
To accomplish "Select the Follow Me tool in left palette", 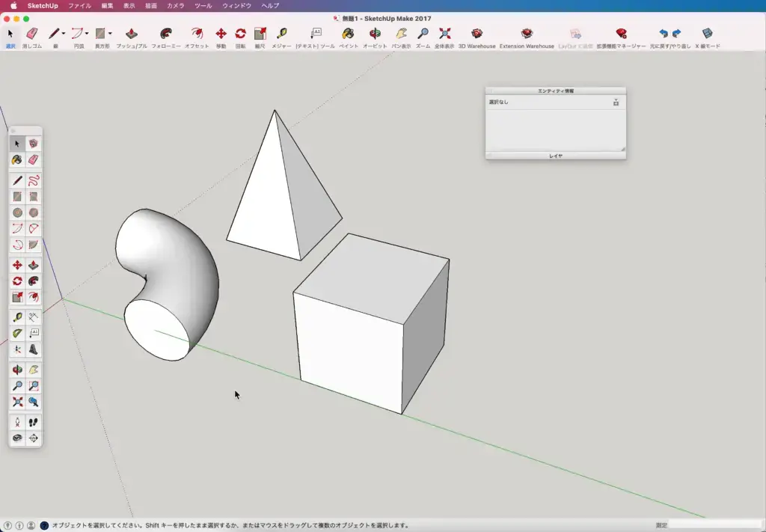I will tap(33, 281).
